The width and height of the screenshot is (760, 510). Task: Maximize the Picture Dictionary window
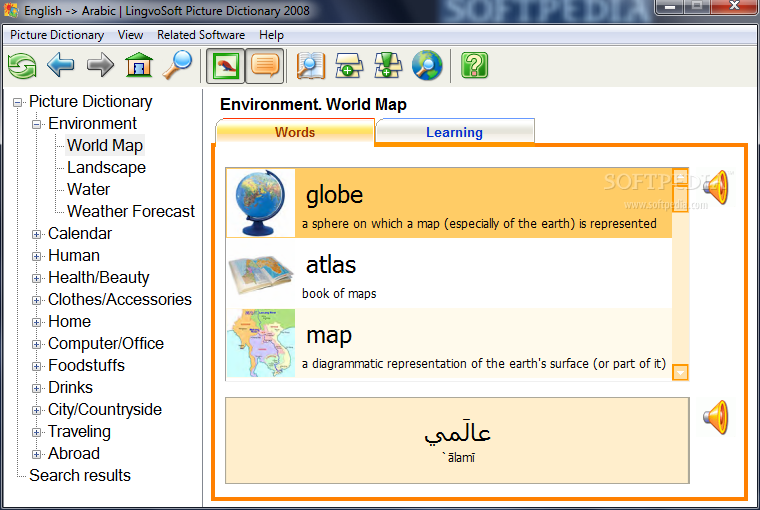(x=697, y=7)
